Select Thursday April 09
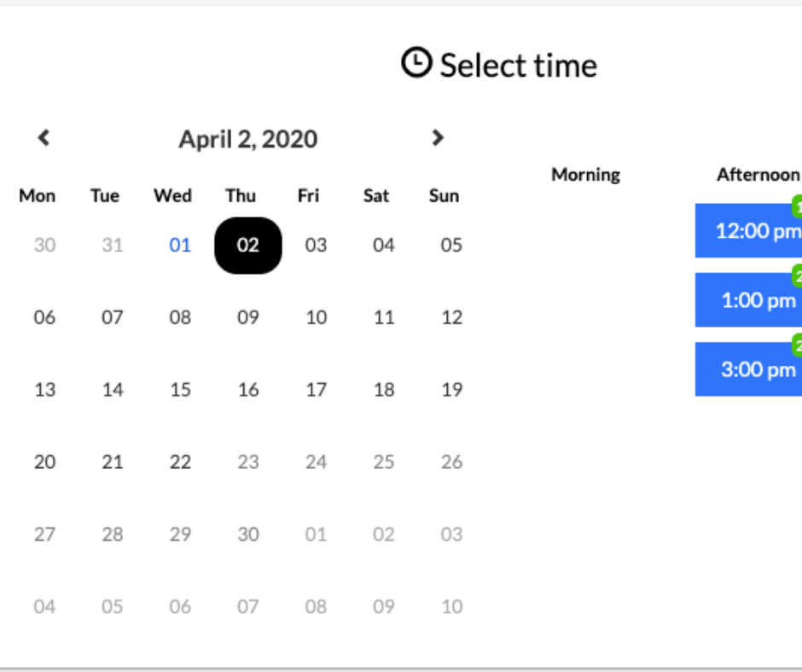 [248, 317]
